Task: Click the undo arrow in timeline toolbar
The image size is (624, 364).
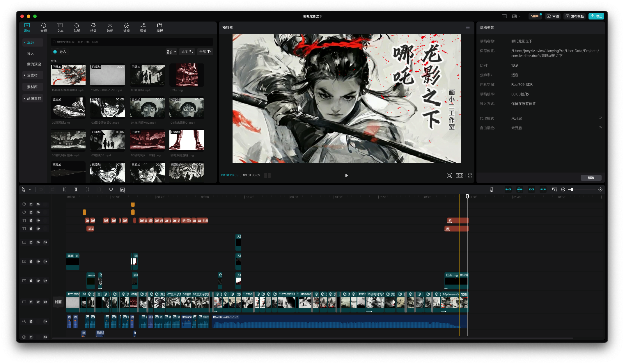Action: 41,189
